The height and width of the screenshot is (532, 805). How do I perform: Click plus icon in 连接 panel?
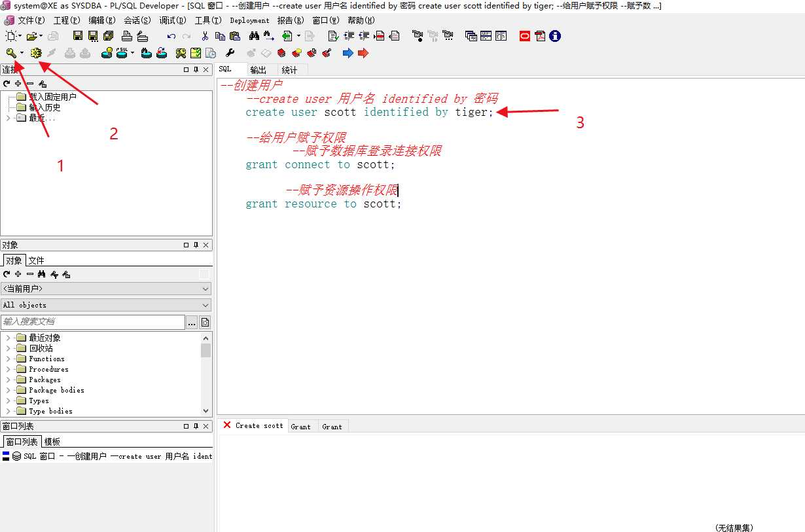tap(18, 84)
